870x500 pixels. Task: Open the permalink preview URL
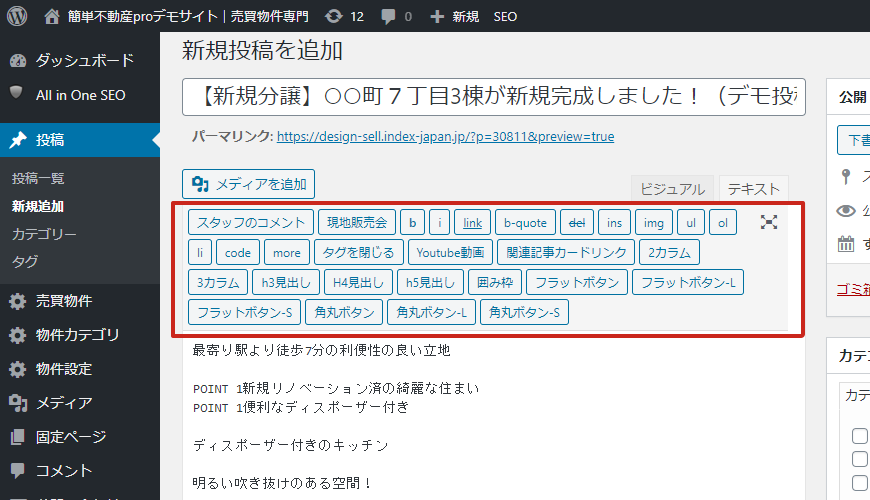pyautogui.click(x=445, y=137)
